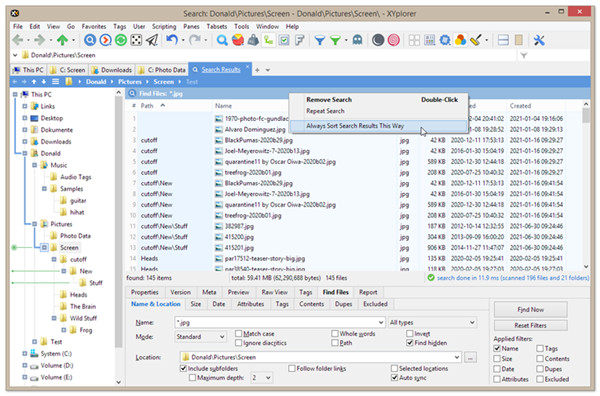Undo the last action via blue arrow

coord(172,40)
